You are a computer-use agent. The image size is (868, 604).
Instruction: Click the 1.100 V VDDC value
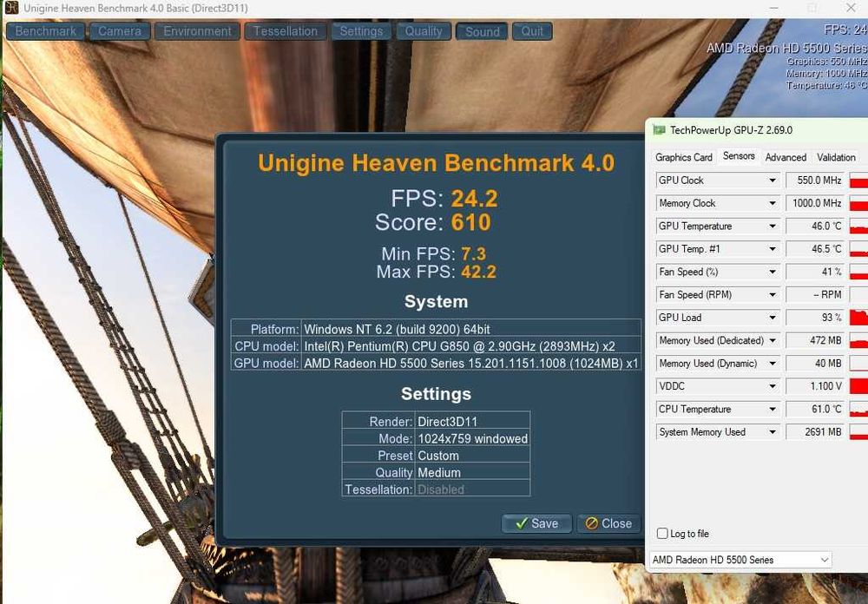[815, 386]
